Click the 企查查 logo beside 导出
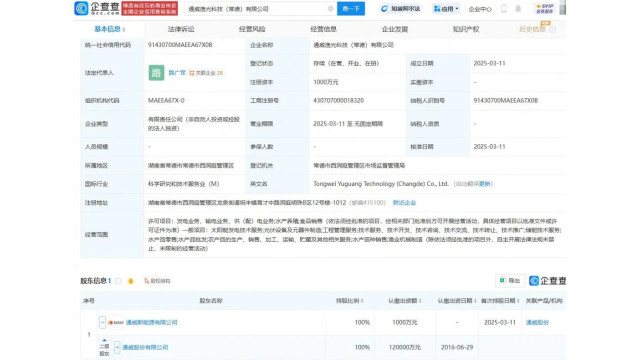Screen dimensions: 640x360 [x=547, y=280]
